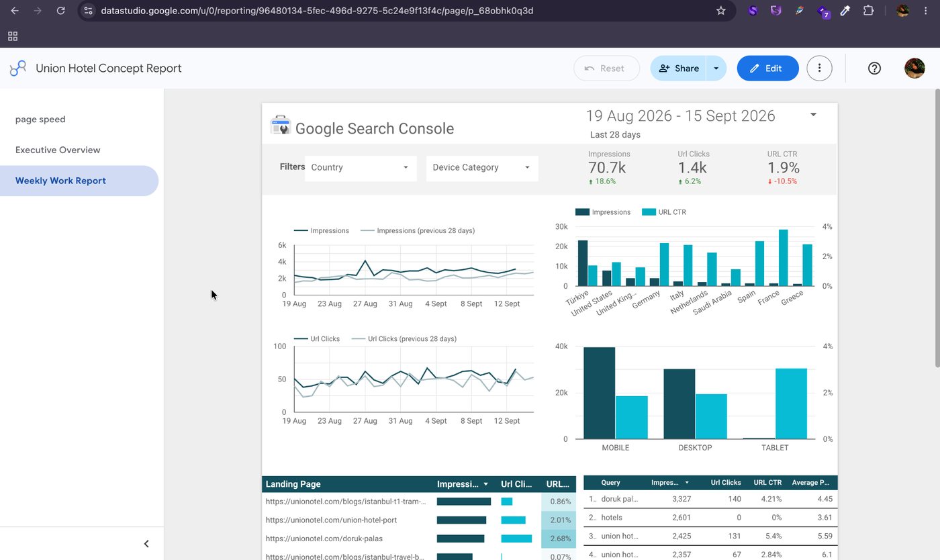This screenshot has height=560, width=940.
Task: Open the Device Category filter dropdown
Action: tap(482, 167)
